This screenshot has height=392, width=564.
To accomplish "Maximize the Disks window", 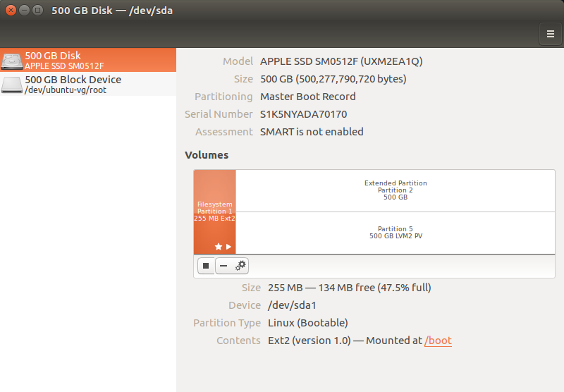I will [x=37, y=11].
